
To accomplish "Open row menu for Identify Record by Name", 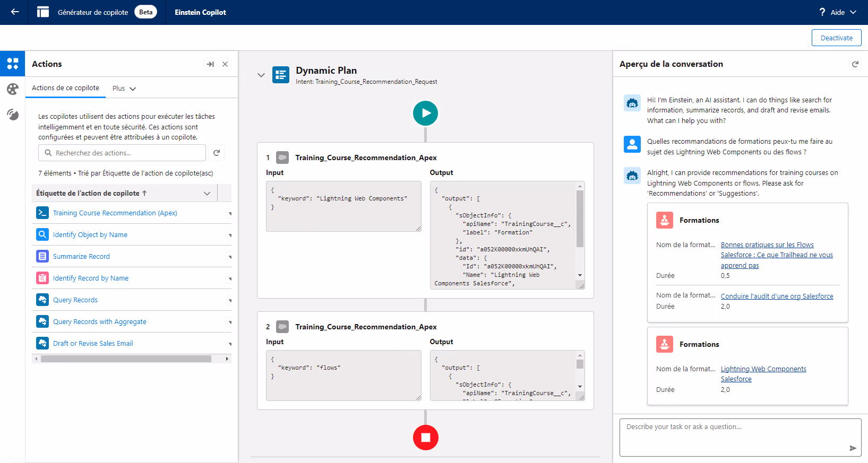I will [x=230, y=278].
